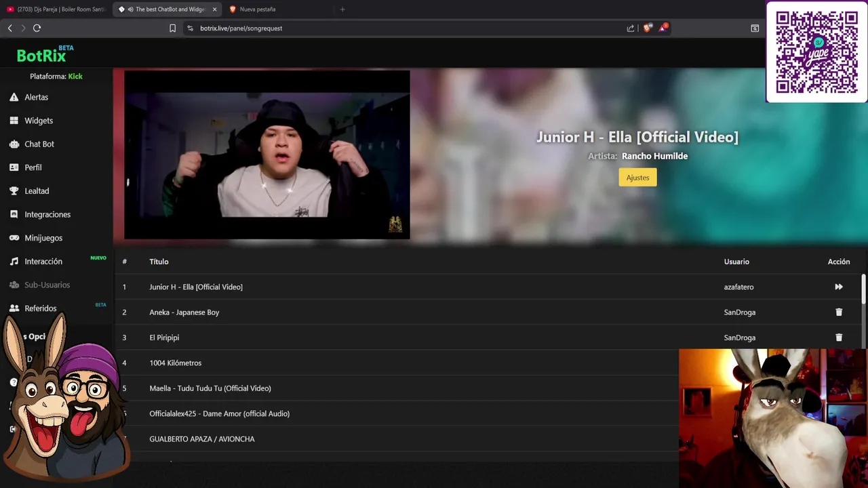This screenshot has width=868, height=488.
Task: Click the artist name Rancho Humilde
Action: [x=654, y=156]
